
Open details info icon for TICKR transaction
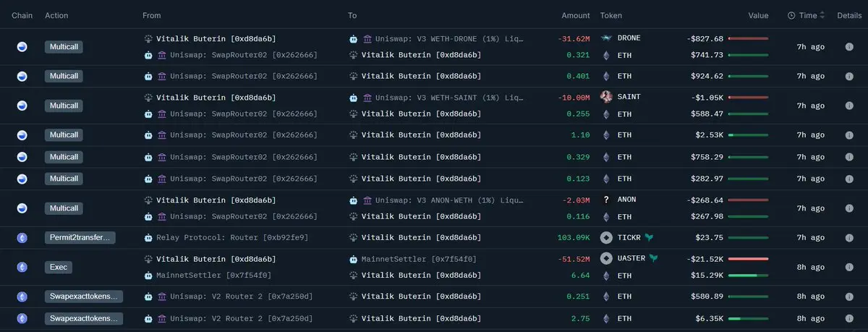click(849, 237)
